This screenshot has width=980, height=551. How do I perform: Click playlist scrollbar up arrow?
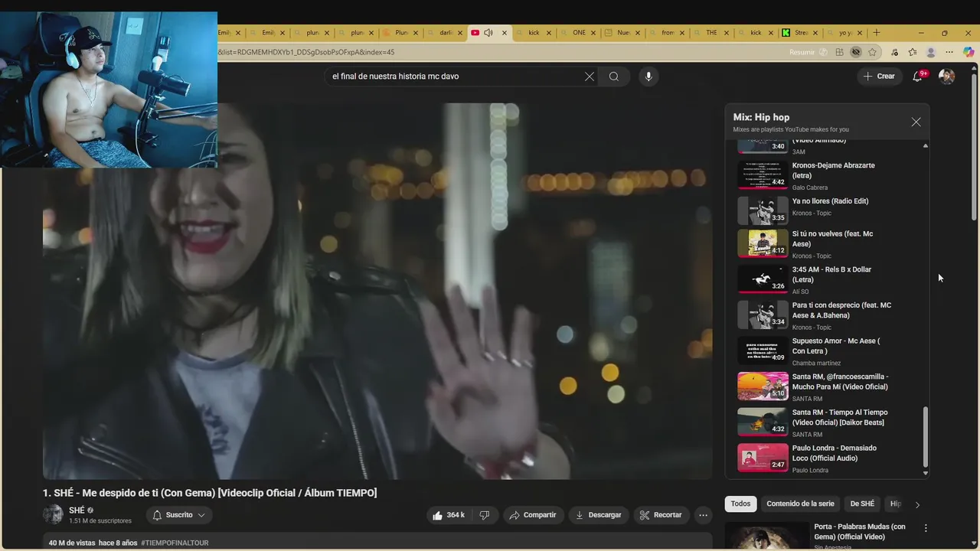pyautogui.click(x=926, y=145)
